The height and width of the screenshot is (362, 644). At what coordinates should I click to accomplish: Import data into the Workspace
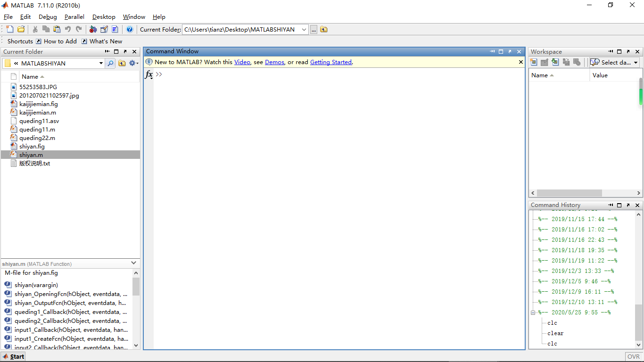click(555, 62)
